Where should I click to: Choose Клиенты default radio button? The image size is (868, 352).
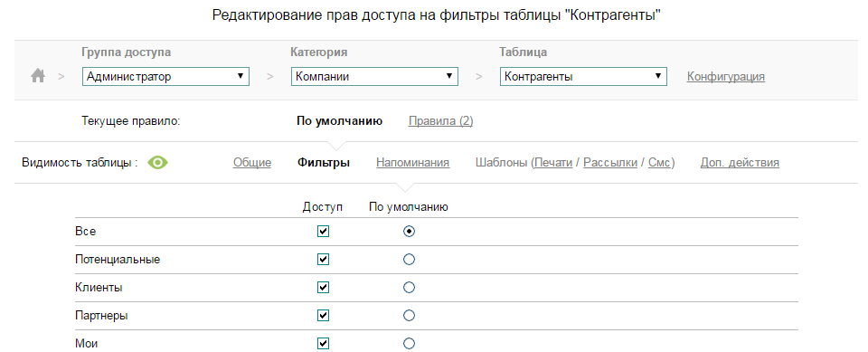409,287
